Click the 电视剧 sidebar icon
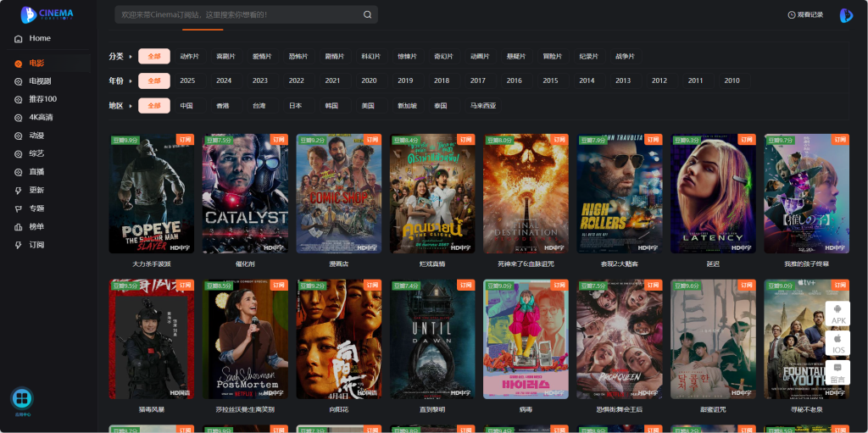868x433 pixels. click(19, 81)
